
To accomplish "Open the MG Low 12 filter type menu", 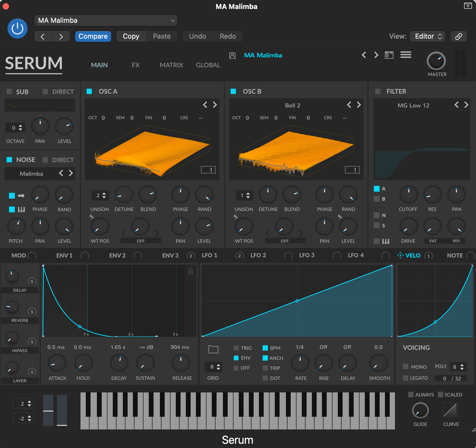I will (x=413, y=105).
